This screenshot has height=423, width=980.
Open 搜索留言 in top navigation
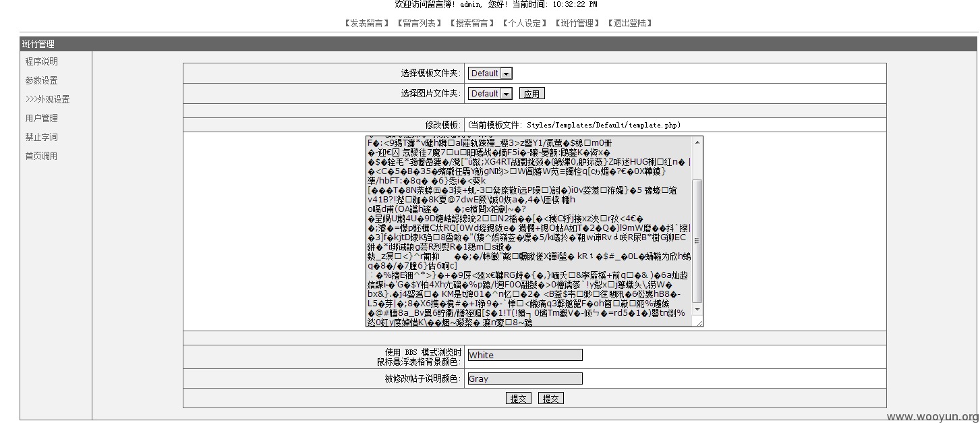pyautogui.click(x=472, y=23)
